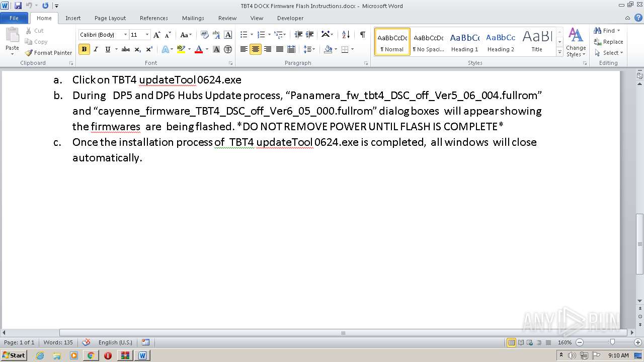Open Change Case dropdown
The width and height of the screenshot is (644, 362).
click(x=186, y=35)
